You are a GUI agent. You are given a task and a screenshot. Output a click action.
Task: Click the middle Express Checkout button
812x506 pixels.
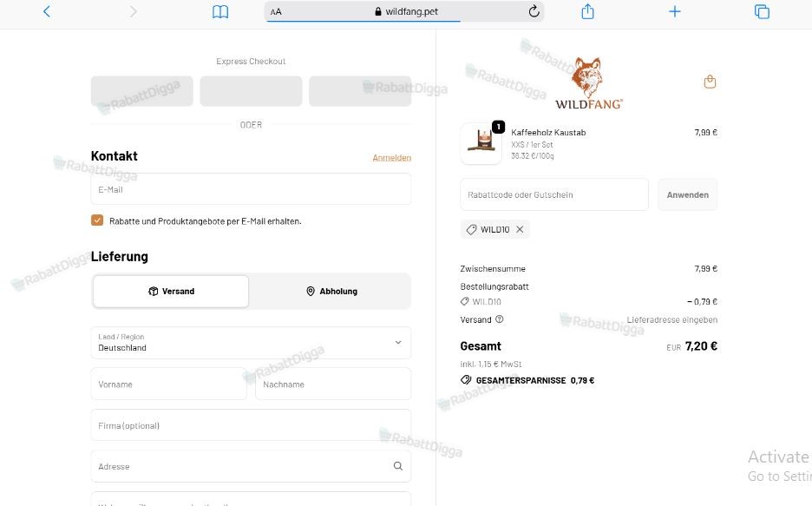point(252,91)
